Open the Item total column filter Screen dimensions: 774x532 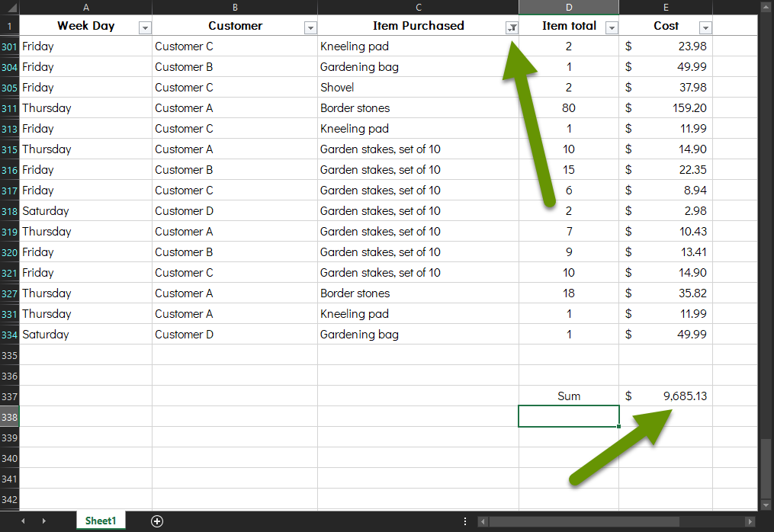click(x=610, y=27)
